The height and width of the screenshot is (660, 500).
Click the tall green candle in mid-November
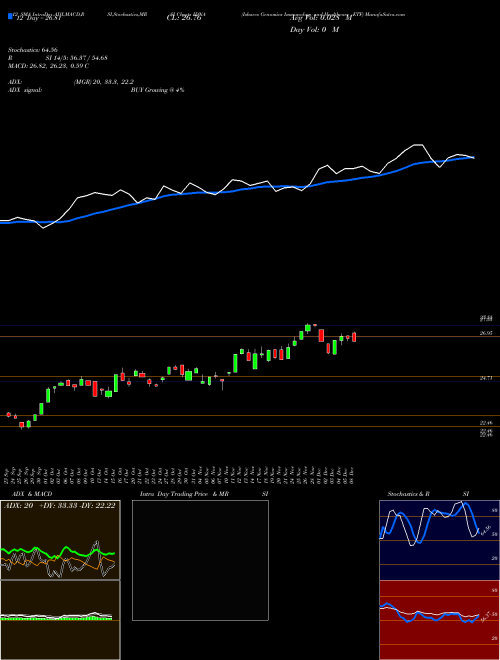coord(235,363)
